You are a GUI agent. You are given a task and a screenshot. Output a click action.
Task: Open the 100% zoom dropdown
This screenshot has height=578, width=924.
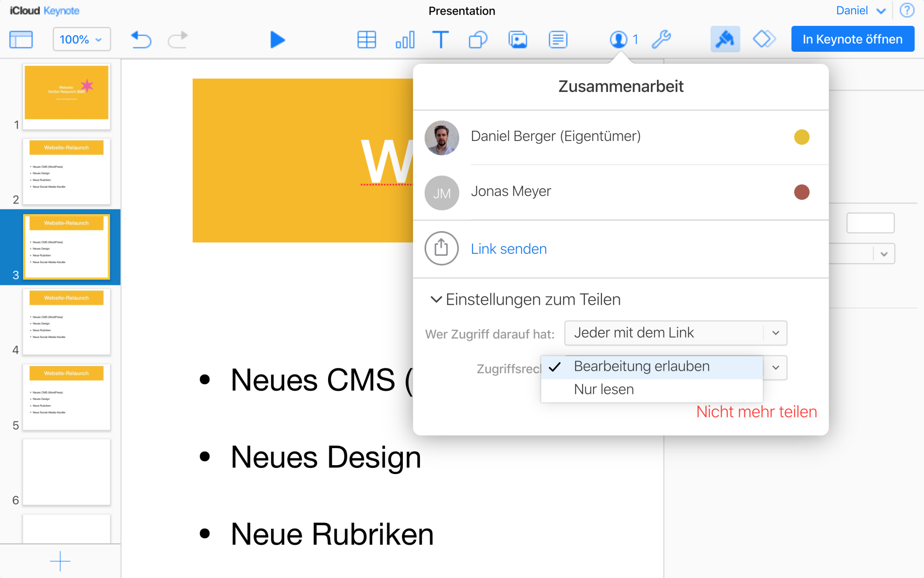pyautogui.click(x=82, y=39)
